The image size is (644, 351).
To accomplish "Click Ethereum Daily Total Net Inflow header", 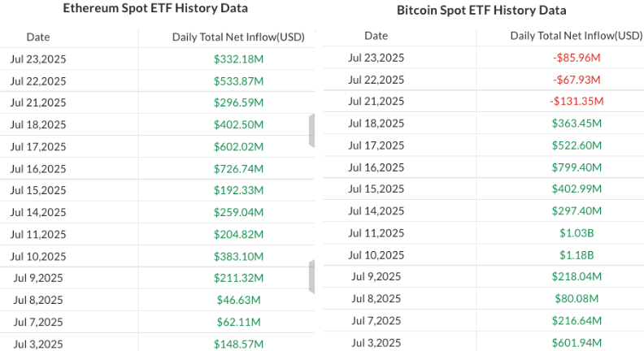I will 238,37.
